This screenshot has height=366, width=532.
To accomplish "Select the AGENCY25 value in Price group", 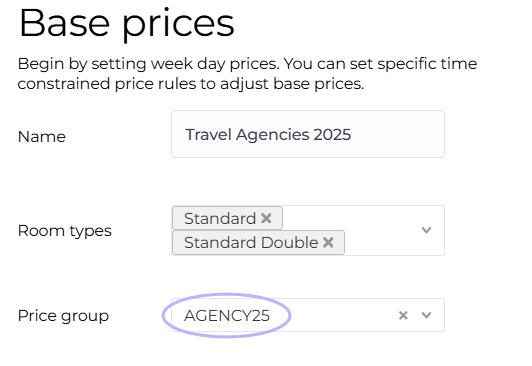I will tap(227, 315).
